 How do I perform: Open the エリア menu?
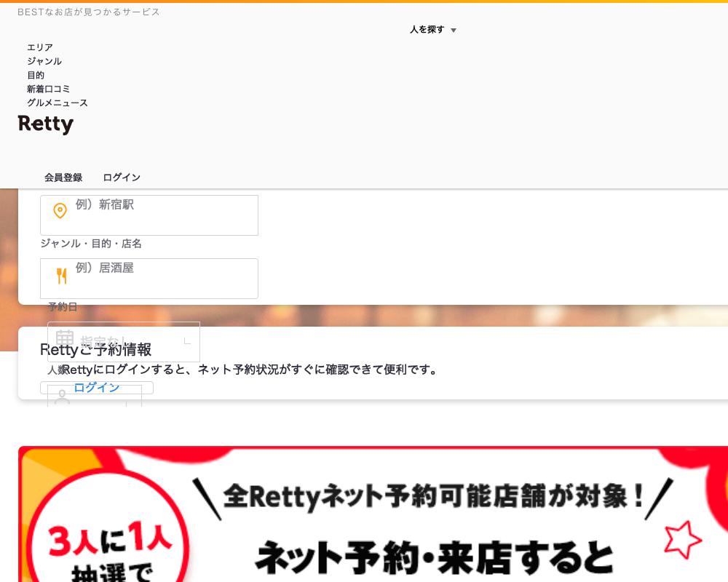(x=40, y=47)
